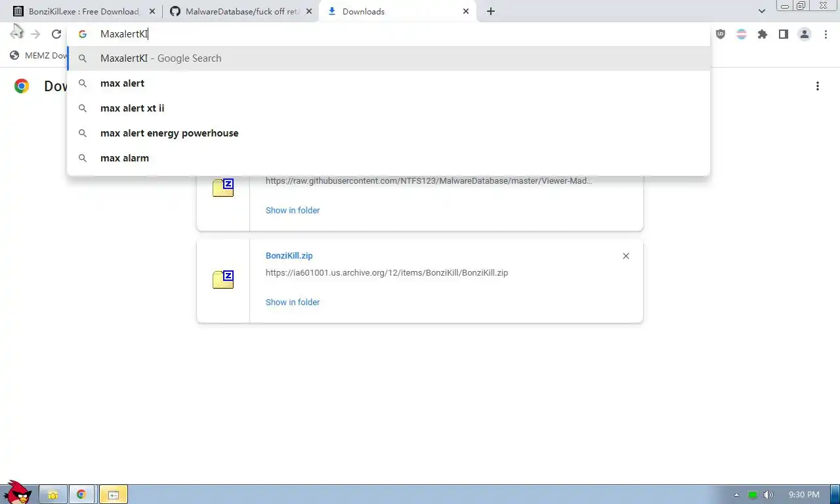This screenshot has height=504, width=840.
Task: Click the Chrome logo on Downloads page
Action: click(22, 86)
